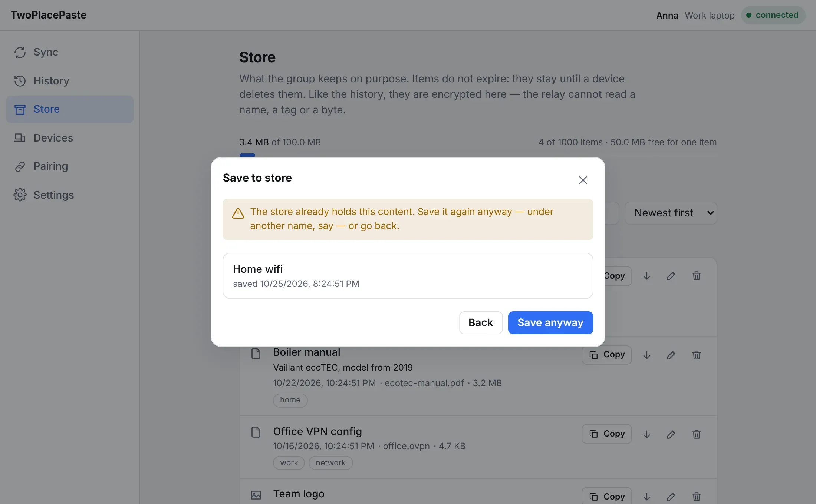Download the Office VPN config item
Image resolution: width=816 pixels, height=504 pixels.
tap(646, 434)
